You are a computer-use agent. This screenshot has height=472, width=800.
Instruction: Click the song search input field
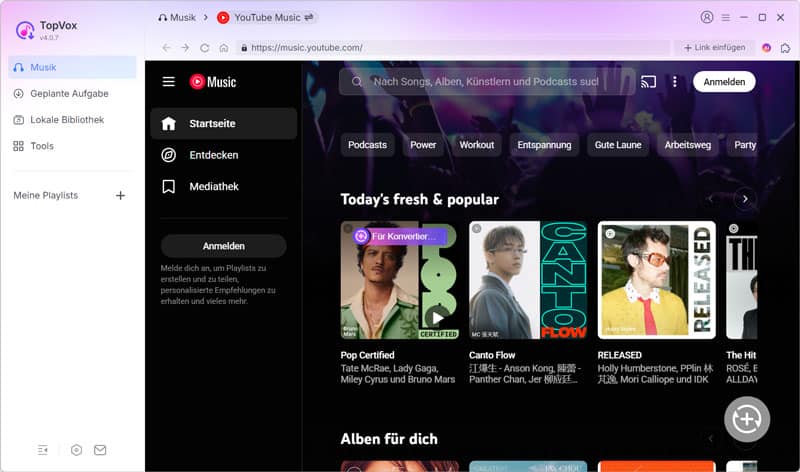[x=487, y=82]
